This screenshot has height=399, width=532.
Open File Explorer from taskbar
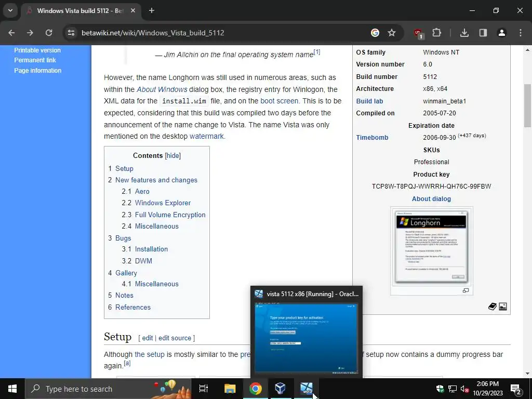230,389
